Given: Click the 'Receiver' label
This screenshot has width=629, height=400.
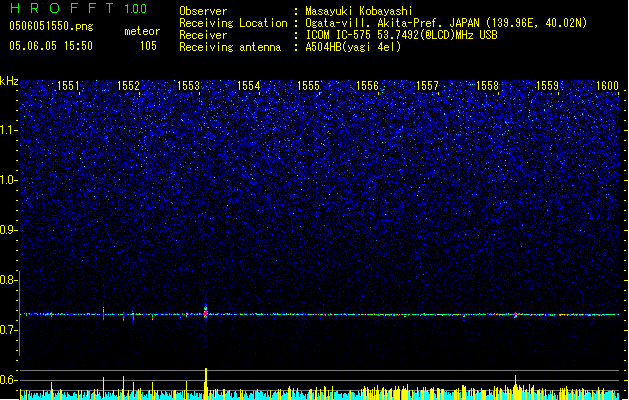Looking at the screenshot, I should click(x=203, y=35).
